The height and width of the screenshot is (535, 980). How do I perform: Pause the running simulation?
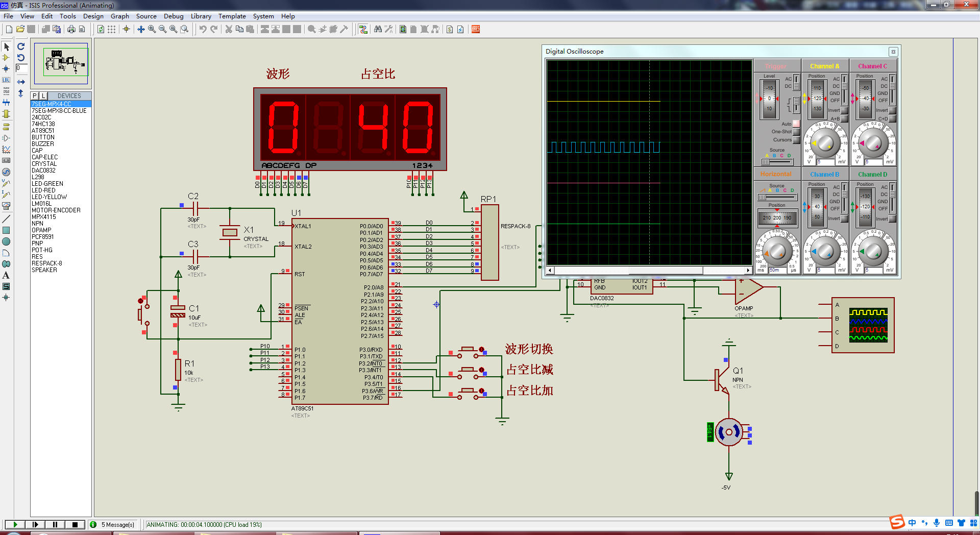click(x=55, y=524)
